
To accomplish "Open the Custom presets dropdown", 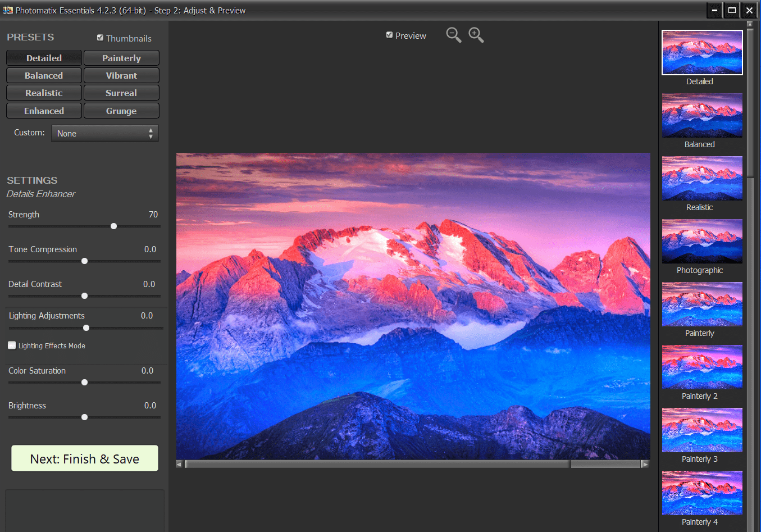I will click(105, 133).
